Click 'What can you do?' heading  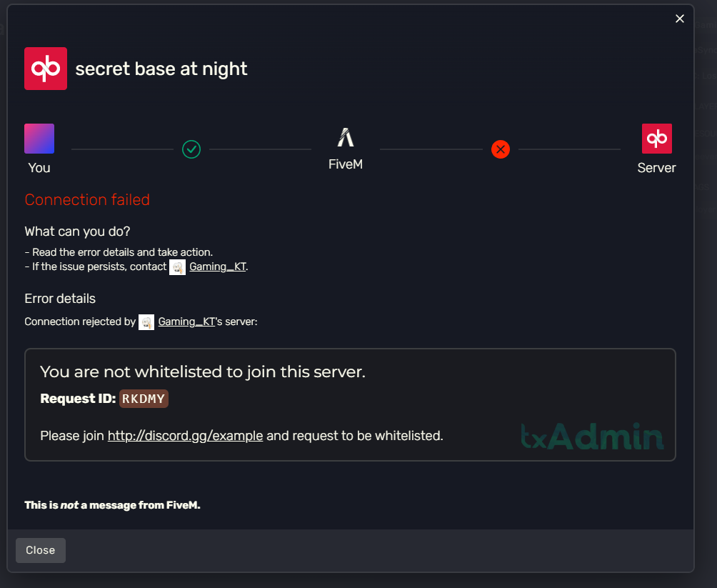coord(77,231)
